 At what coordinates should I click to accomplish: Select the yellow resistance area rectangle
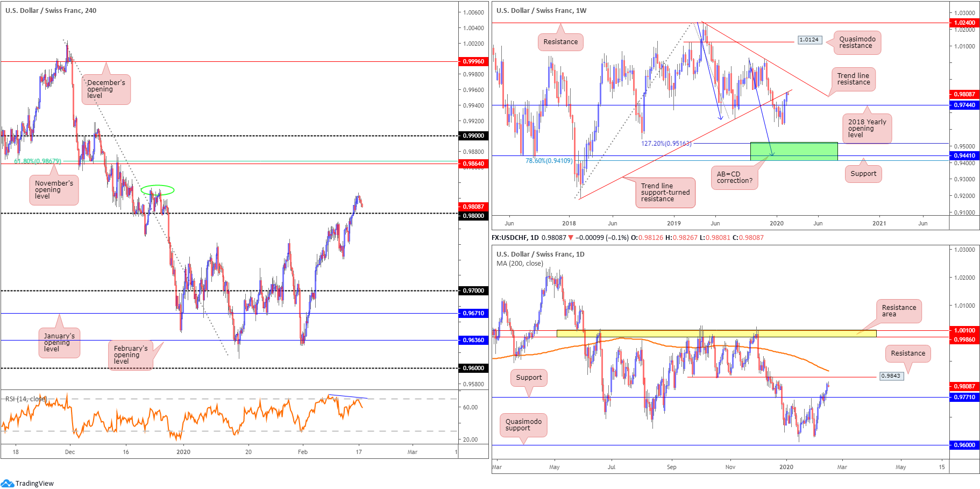point(716,334)
